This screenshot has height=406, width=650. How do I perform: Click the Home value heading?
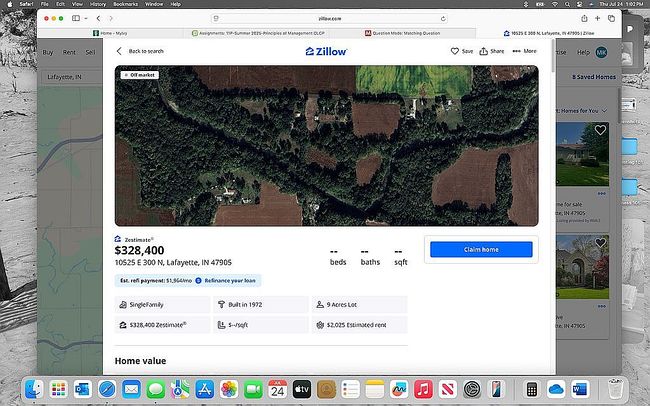140,361
